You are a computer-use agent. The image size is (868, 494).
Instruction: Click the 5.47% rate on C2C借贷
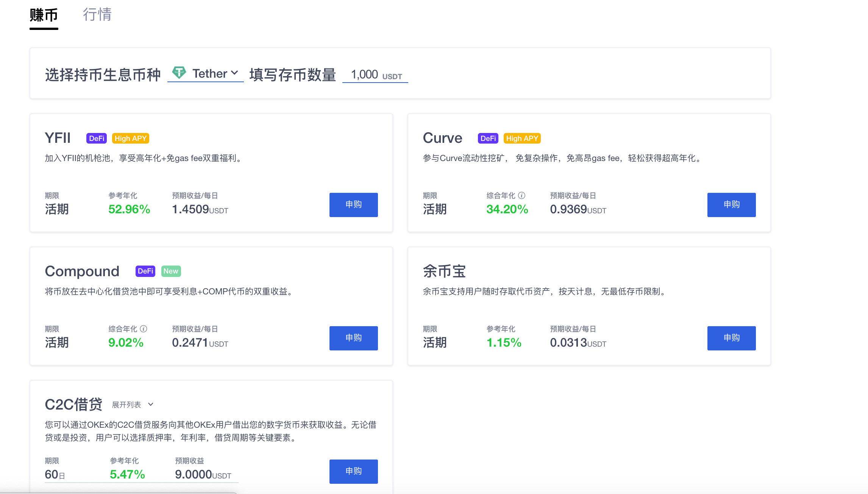(x=127, y=474)
